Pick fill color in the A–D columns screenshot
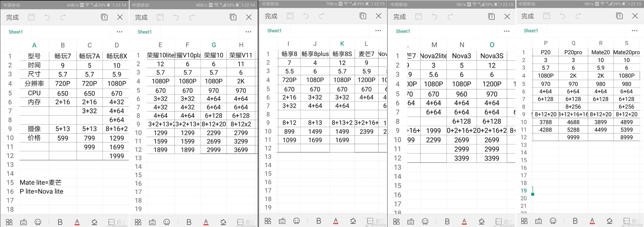 click(x=95, y=222)
